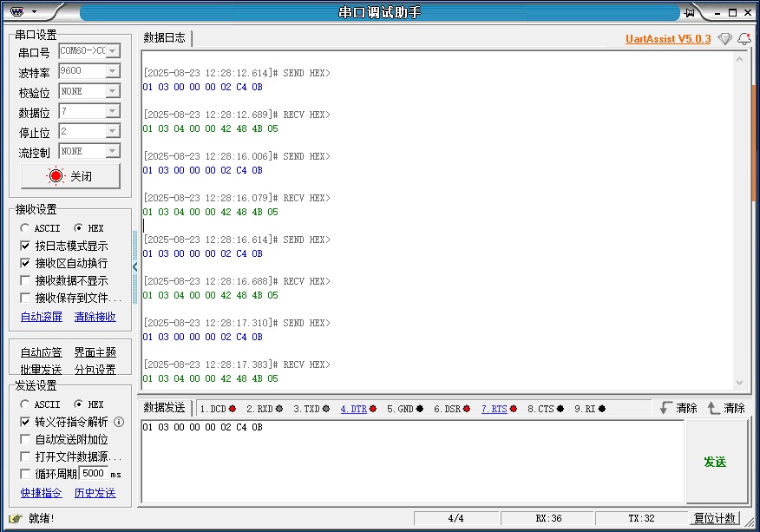Viewport: 760px width, 532px height.
Task: Open the 流控制 flow control dropdown
Action: tap(112, 151)
